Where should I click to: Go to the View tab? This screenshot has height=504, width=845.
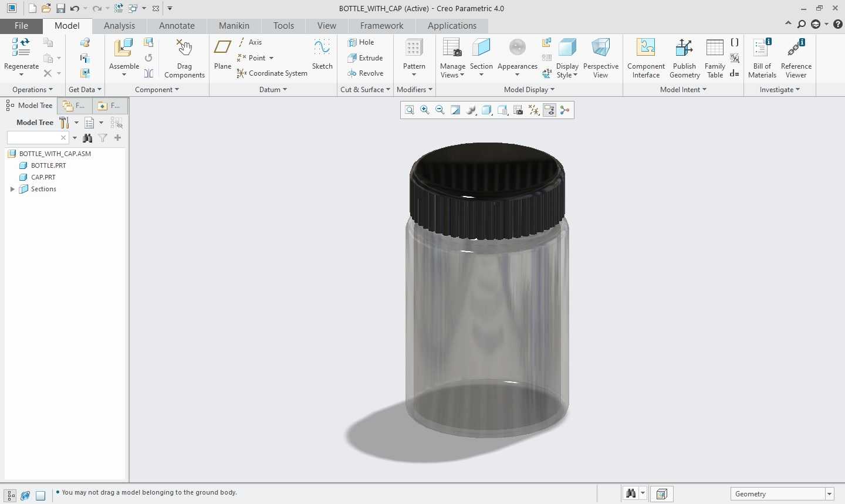click(x=327, y=26)
